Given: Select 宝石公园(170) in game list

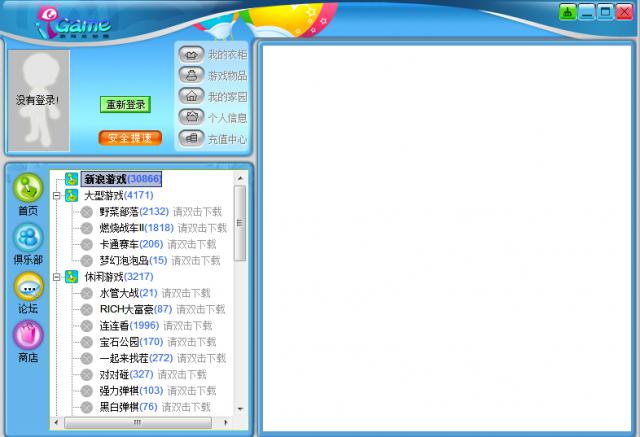Looking at the screenshot, I should coord(131,342).
